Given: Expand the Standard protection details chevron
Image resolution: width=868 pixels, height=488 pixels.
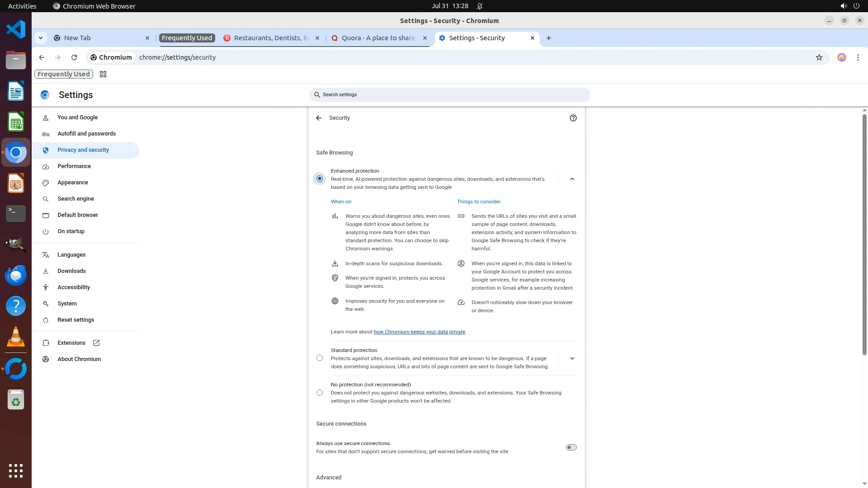Looking at the screenshot, I should pyautogui.click(x=572, y=358).
